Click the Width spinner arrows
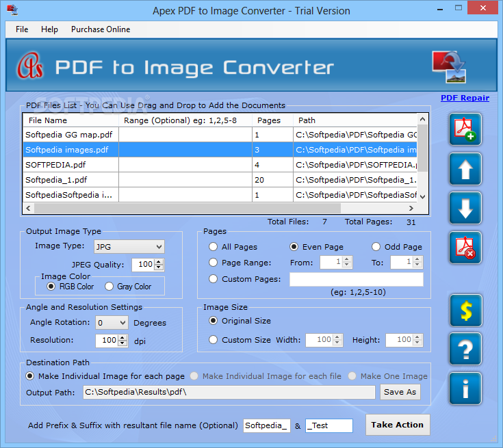The image size is (503, 448). pos(337,340)
